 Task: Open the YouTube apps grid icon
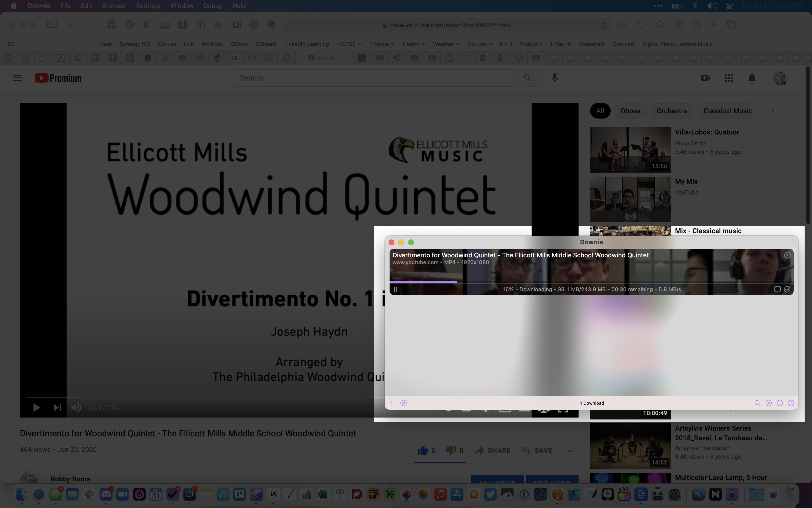[728, 78]
